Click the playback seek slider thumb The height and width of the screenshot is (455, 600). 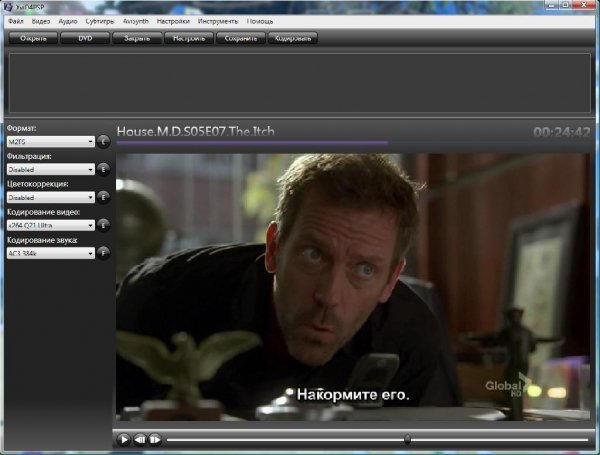click(x=408, y=439)
